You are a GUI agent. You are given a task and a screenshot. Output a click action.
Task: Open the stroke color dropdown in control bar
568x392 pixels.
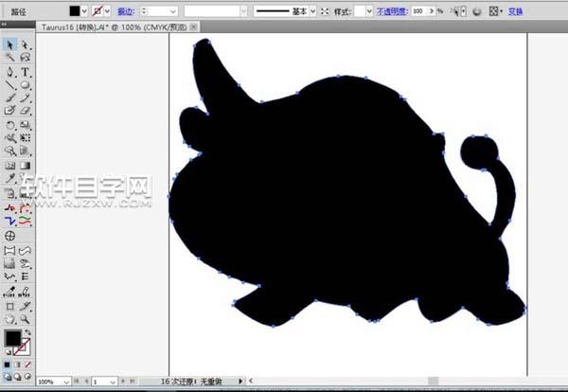click(x=107, y=11)
